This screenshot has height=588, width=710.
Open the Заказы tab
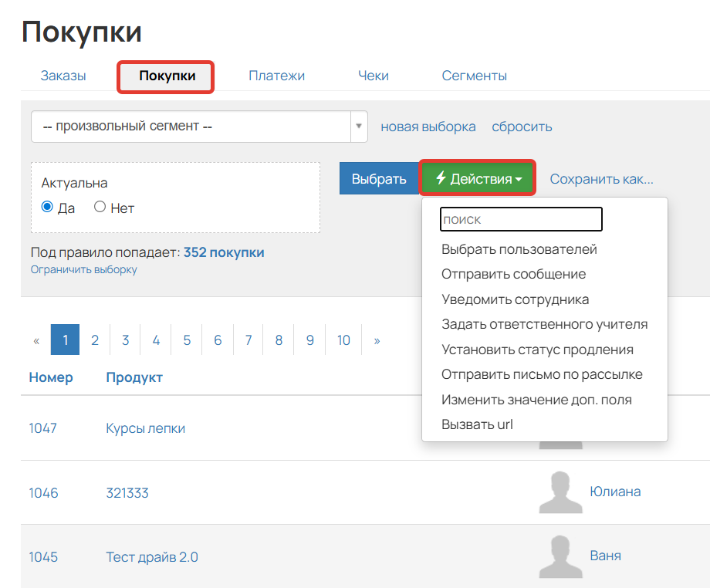(x=63, y=75)
